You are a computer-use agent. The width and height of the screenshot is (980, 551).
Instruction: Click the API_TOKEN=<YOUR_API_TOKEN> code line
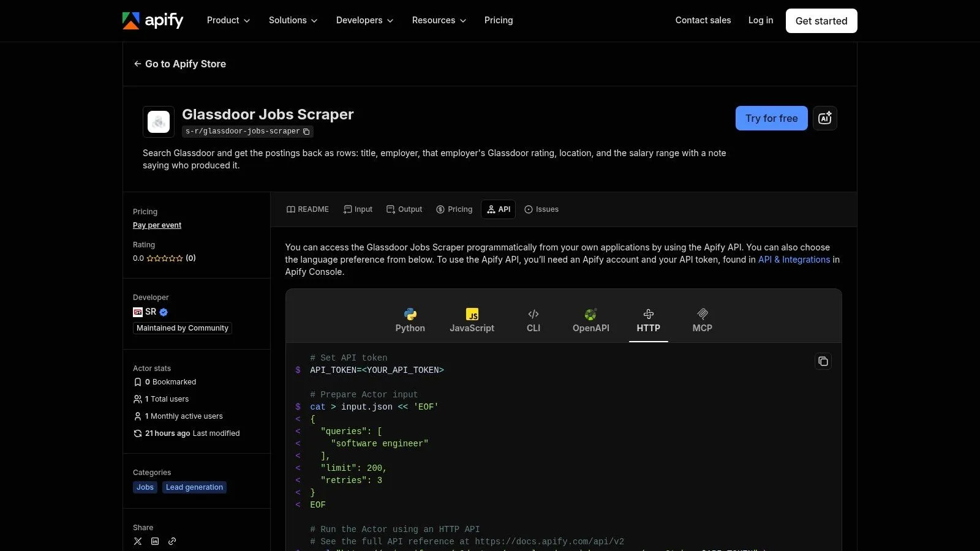(x=377, y=370)
